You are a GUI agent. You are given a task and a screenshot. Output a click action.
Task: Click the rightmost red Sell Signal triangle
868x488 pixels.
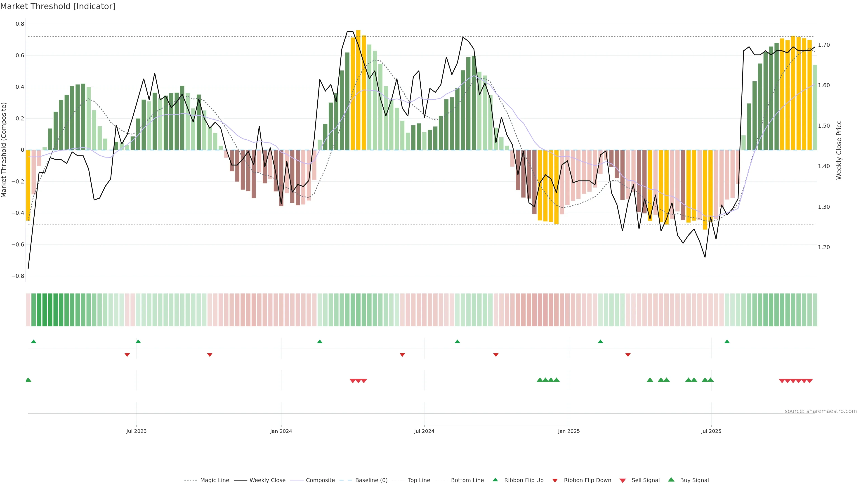(x=810, y=381)
